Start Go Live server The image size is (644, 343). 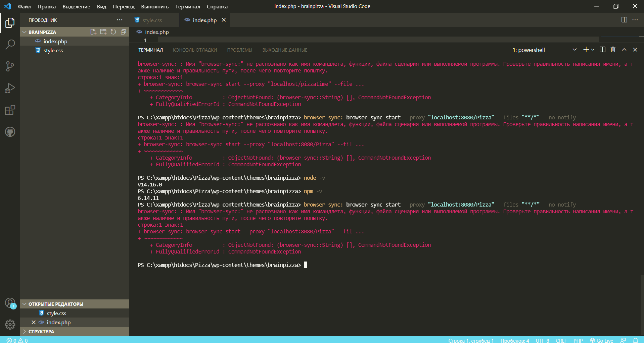coord(602,340)
